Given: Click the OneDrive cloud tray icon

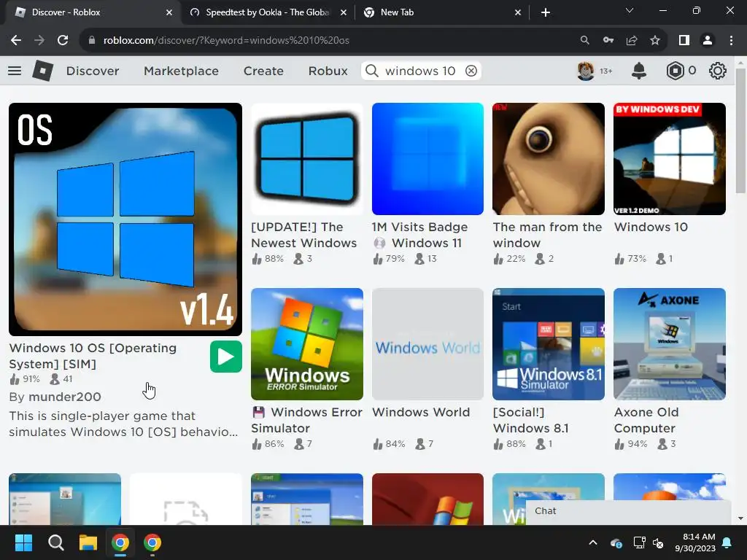Looking at the screenshot, I should [616, 542].
